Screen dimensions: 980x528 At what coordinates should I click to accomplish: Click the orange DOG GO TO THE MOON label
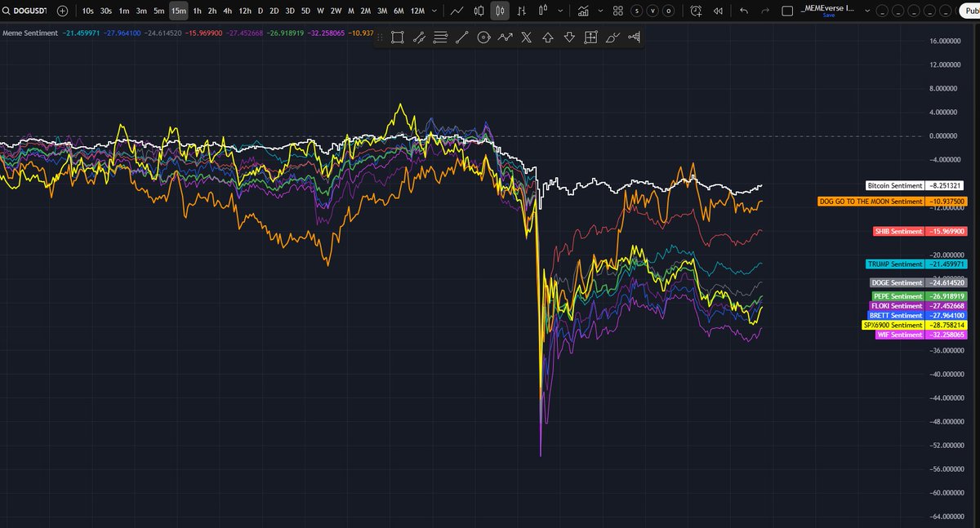[871, 201]
